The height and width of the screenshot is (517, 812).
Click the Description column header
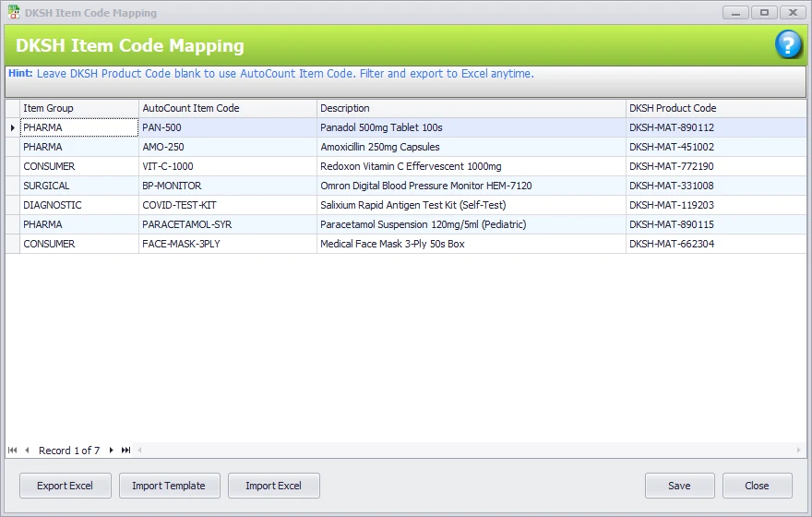pyautogui.click(x=472, y=108)
